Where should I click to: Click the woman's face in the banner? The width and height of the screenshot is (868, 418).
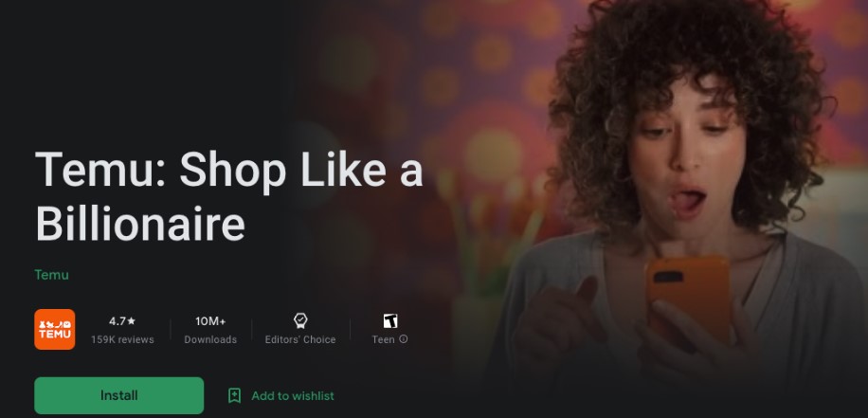click(x=688, y=160)
